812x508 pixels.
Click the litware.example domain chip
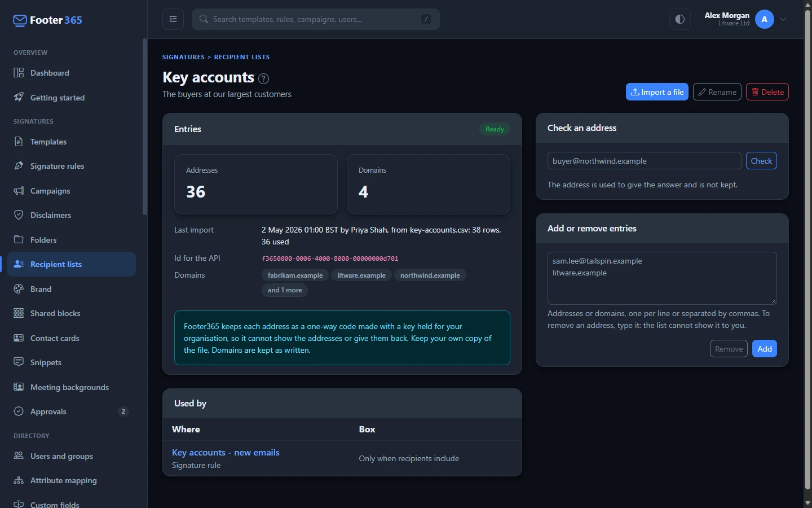361,275
